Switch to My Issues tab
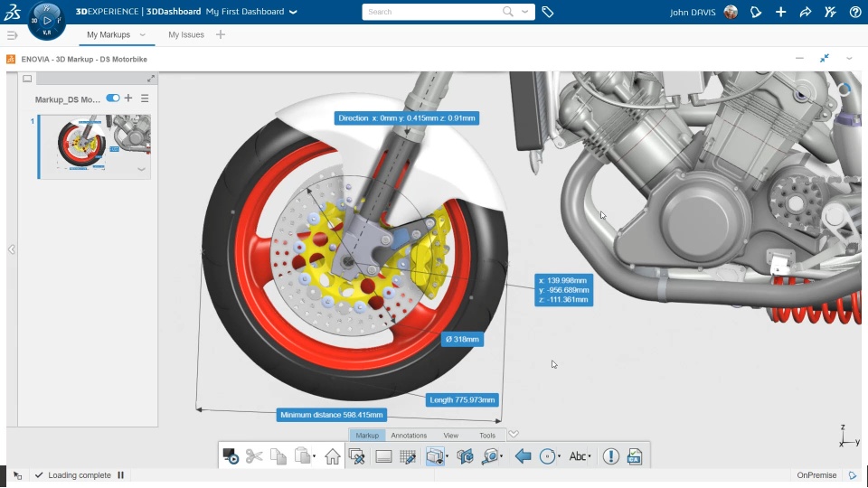 (186, 35)
